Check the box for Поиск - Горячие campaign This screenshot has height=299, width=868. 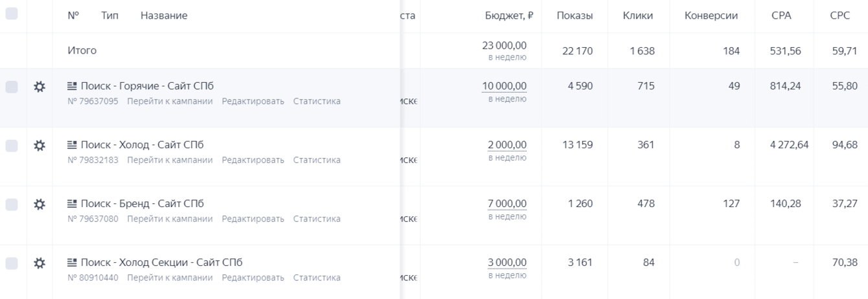pos(12,87)
